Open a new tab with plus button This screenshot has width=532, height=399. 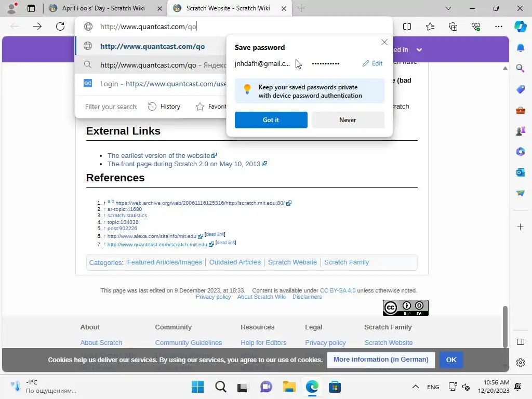coord(301,8)
